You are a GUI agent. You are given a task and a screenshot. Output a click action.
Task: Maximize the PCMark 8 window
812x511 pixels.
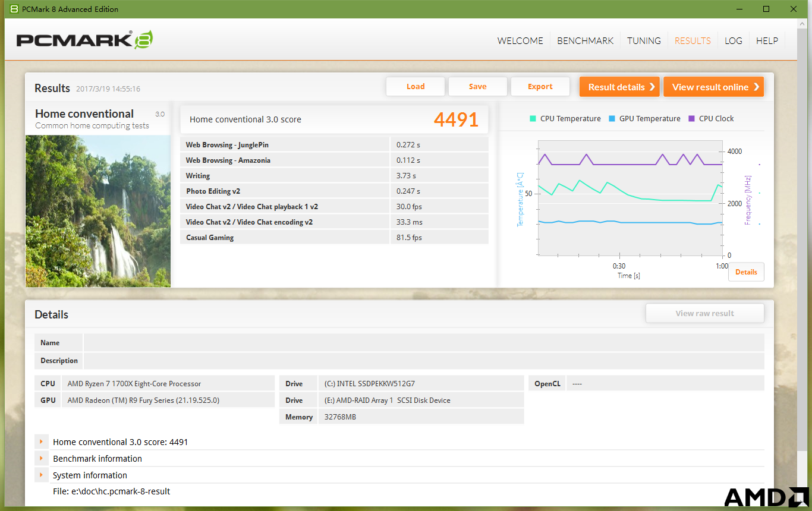coord(766,9)
